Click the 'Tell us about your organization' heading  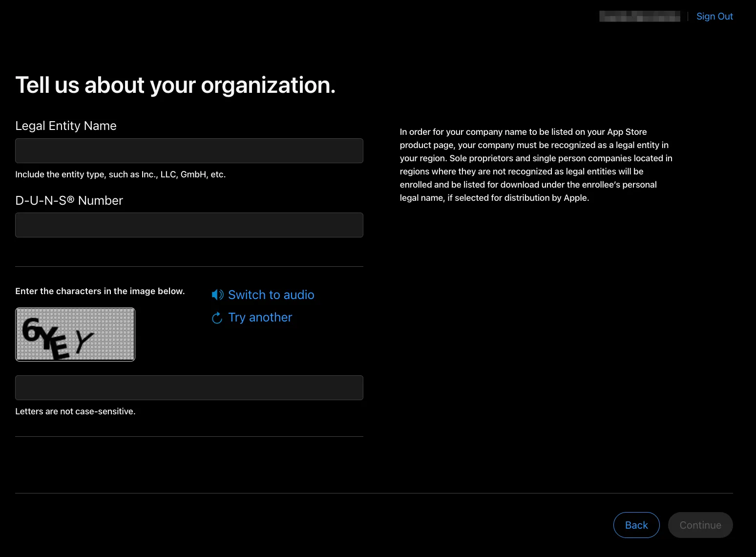pyautogui.click(x=175, y=85)
